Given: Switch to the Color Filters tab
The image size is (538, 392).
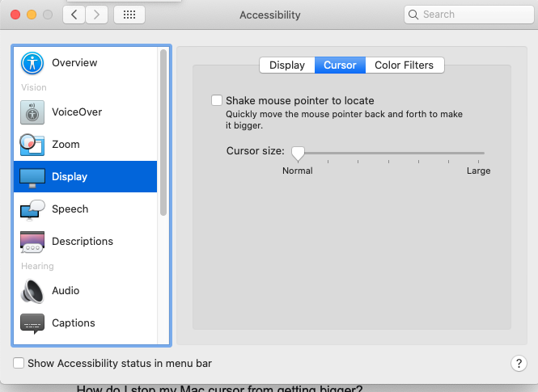Looking at the screenshot, I should coord(404,65).
